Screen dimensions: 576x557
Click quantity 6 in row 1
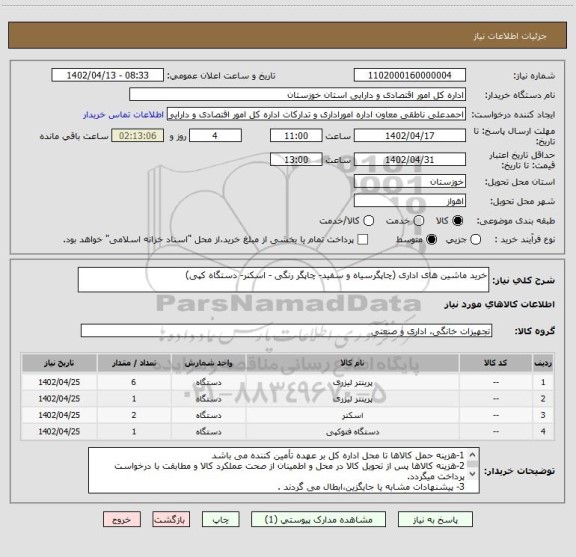(x=134, y=382)
